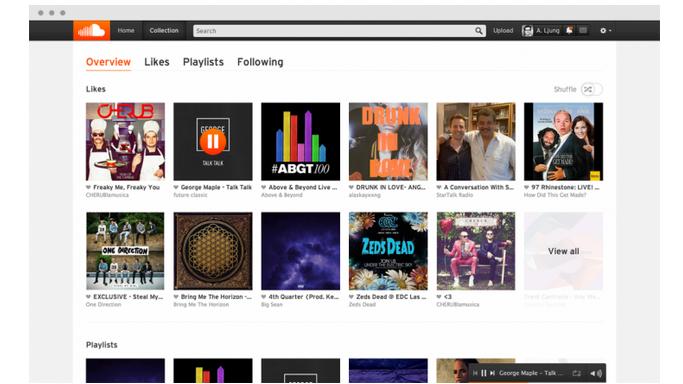Click the repeat icon in mini player
This screenshot has width=683, height=384.
click(577, 373)
